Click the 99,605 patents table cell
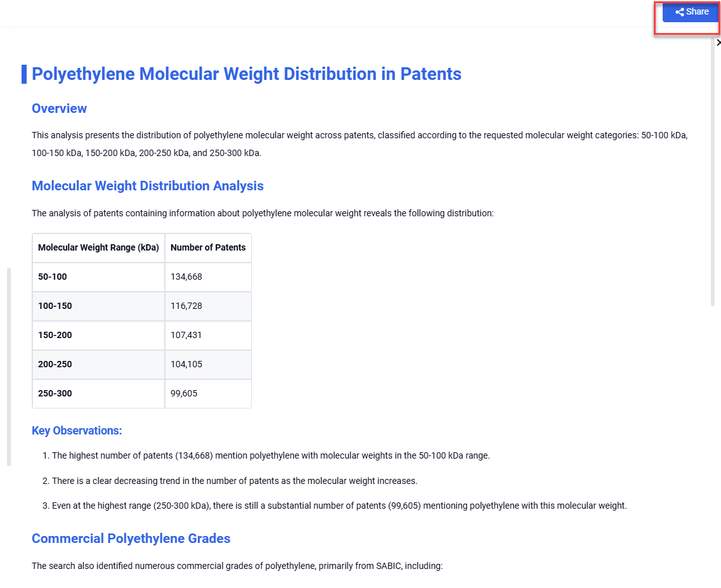721x588 pixels. (184, 393)
